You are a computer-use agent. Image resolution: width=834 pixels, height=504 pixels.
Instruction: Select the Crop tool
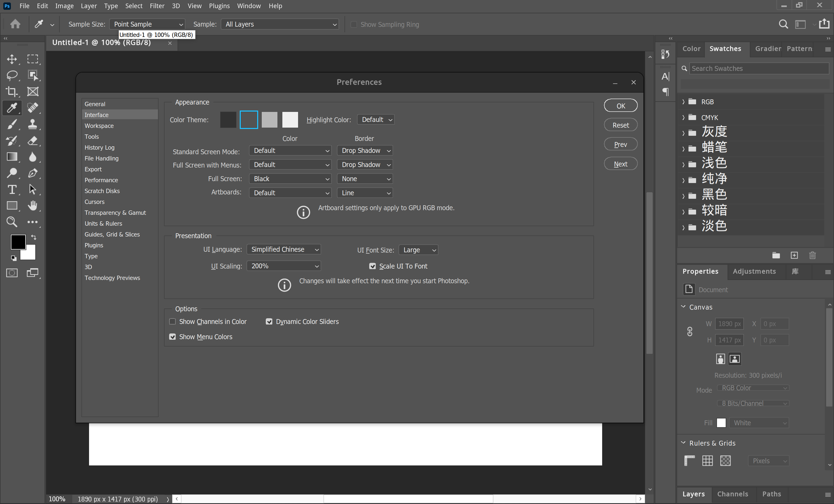point(12,92)
